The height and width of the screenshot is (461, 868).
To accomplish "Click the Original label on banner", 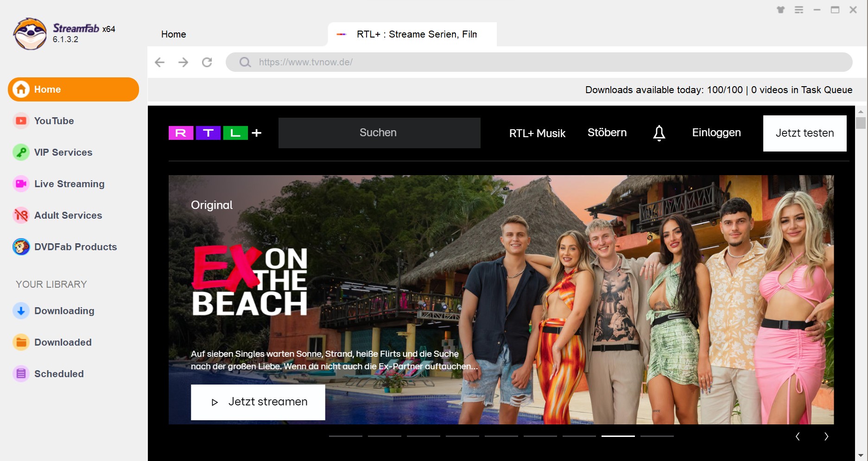I will click(x=212, y=205).
